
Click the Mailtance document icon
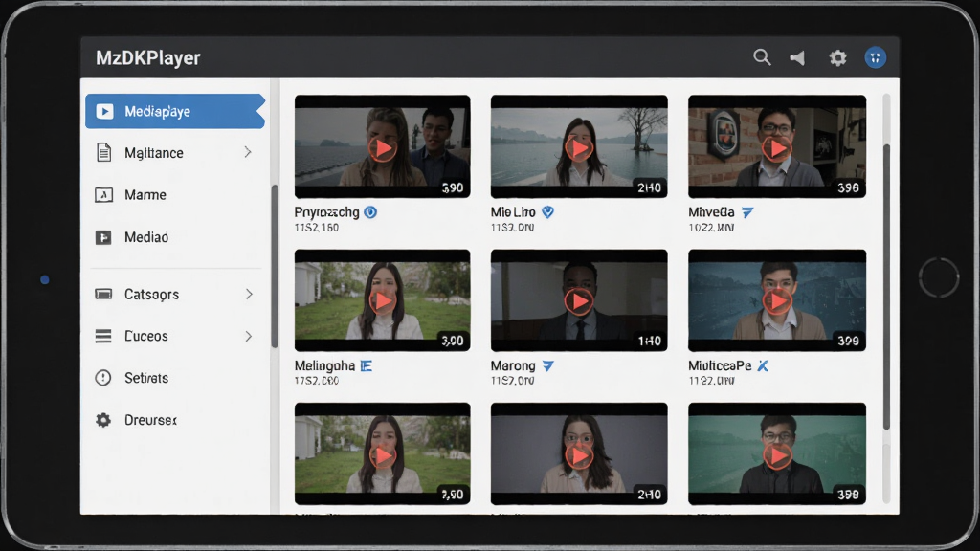pyautogui.click(x=103, y=152)
